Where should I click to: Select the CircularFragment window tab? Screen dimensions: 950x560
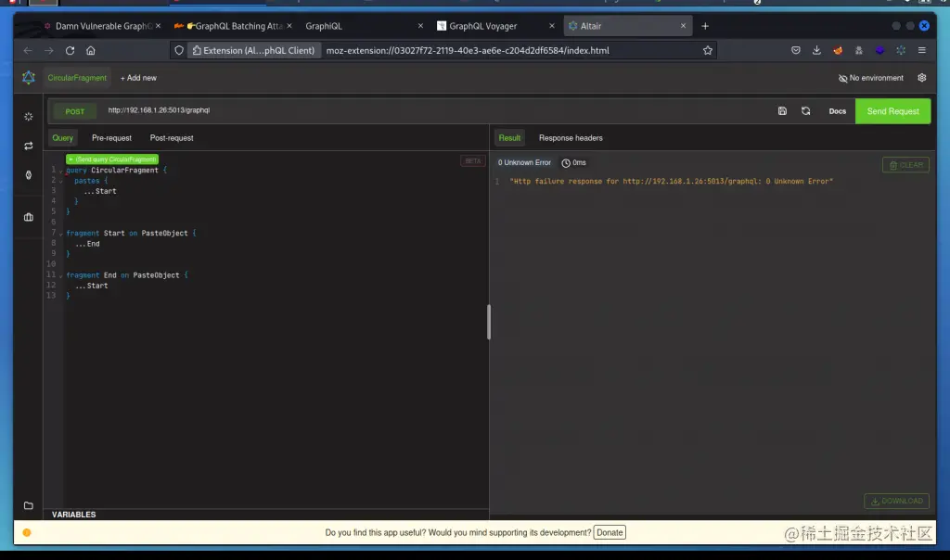coord(77,78)
